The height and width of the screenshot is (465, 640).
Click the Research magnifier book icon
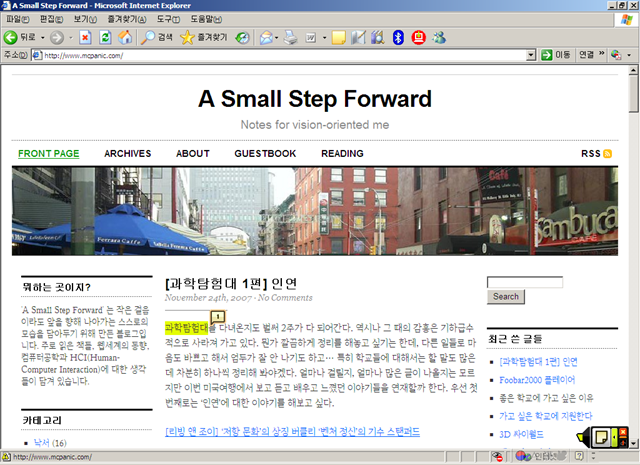(378, 38)
